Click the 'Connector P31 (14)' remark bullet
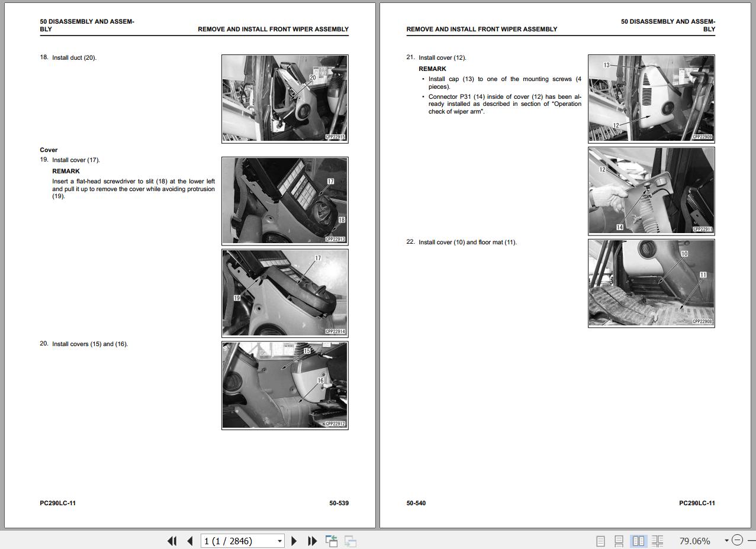This screenshot has height=549, width=756. pyautogui.click(x=505, y=104)
